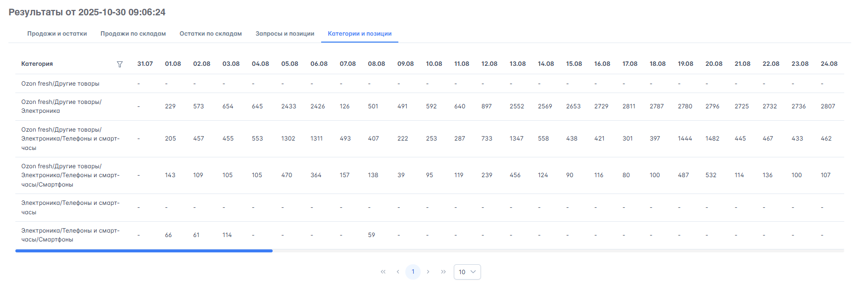The width and height of the screenshot is (868, 290).
Task: Click next page arrow icon
Action: click(428, 272)
